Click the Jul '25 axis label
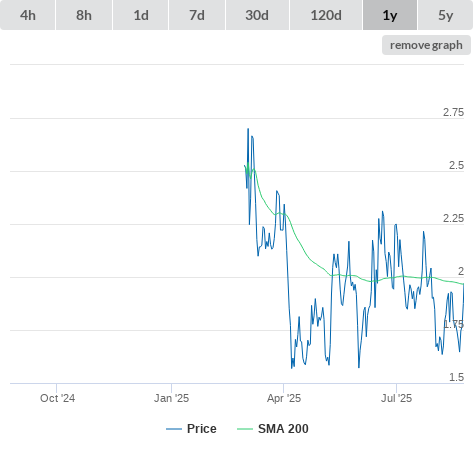Viewport: 474px width, 455px height. pos(396,398)
